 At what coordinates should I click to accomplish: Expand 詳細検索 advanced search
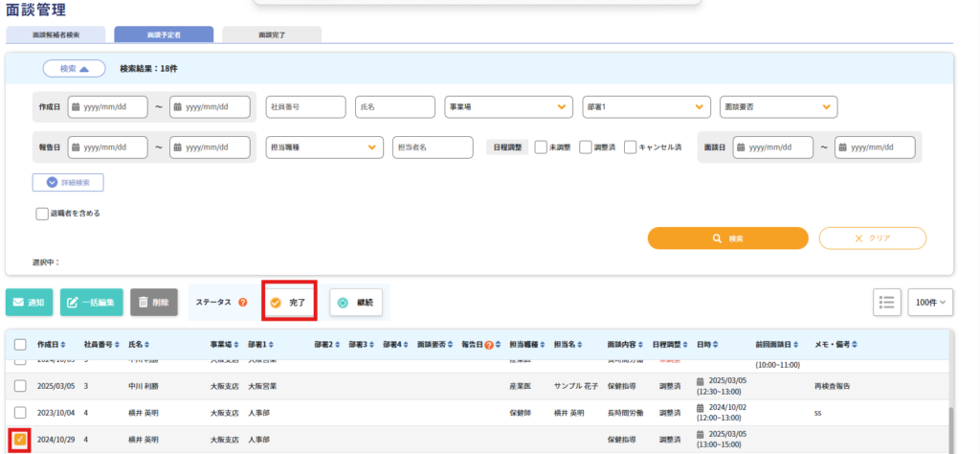pyautogui.click(x=68, y=182)
